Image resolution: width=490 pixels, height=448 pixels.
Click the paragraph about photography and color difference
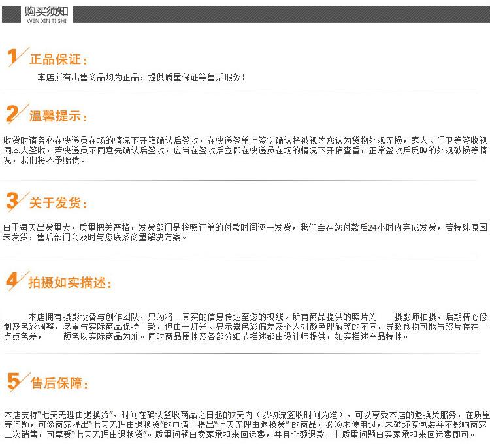(245, 326)
